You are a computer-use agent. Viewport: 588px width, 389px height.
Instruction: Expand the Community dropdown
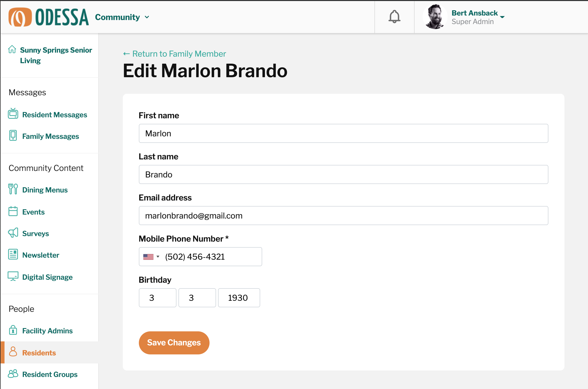[122, 17]
